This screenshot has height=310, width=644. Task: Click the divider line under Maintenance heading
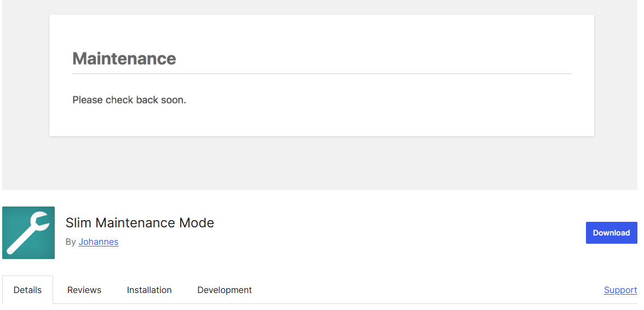(321, 74)
